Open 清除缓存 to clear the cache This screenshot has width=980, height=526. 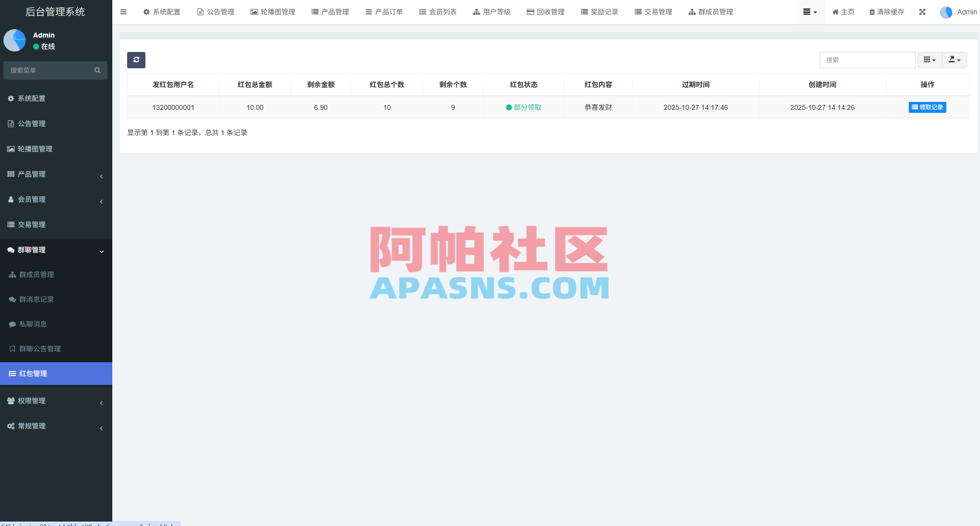886,11
